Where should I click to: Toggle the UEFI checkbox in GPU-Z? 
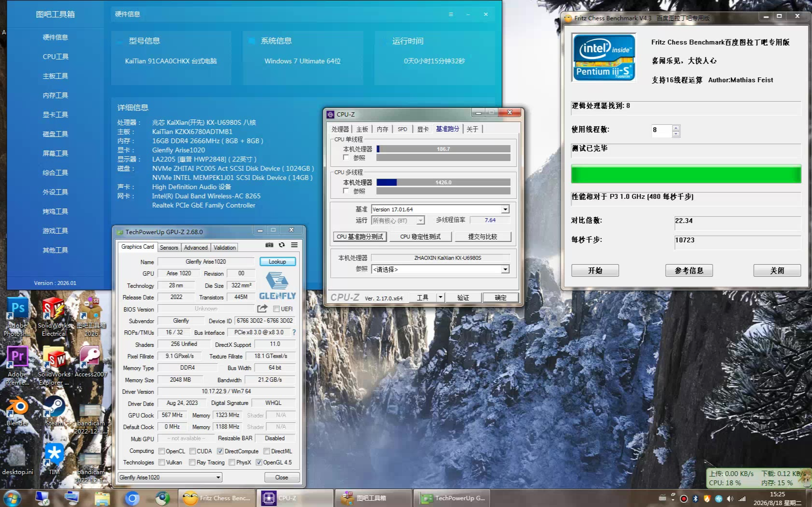click(276, 309)
